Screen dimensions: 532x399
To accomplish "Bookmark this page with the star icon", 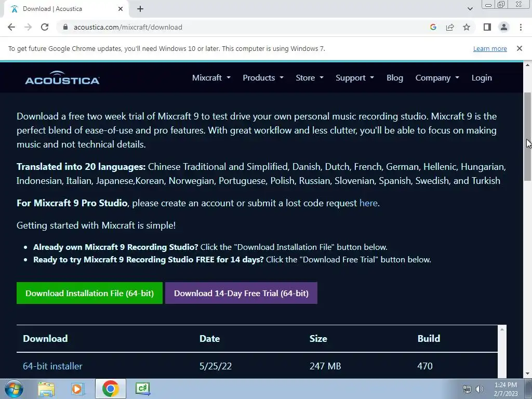I will [x=467, y=27].
